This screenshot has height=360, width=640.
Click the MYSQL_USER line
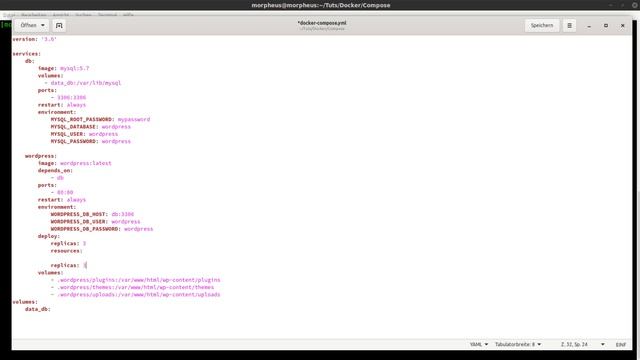point(84,134)
